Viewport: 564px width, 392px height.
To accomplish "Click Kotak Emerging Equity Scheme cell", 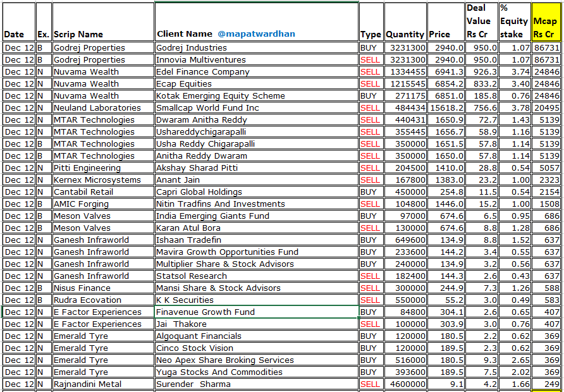I will pos(257,95).
